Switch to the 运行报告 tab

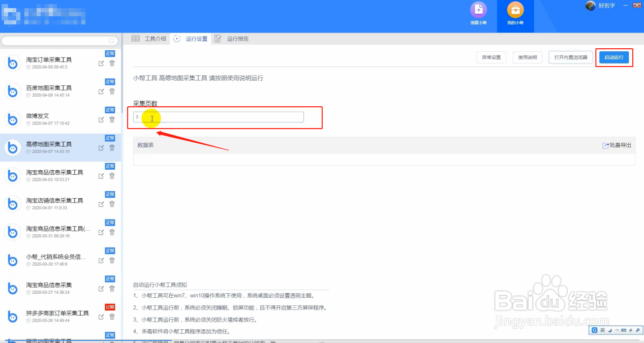tap(232, 39)
